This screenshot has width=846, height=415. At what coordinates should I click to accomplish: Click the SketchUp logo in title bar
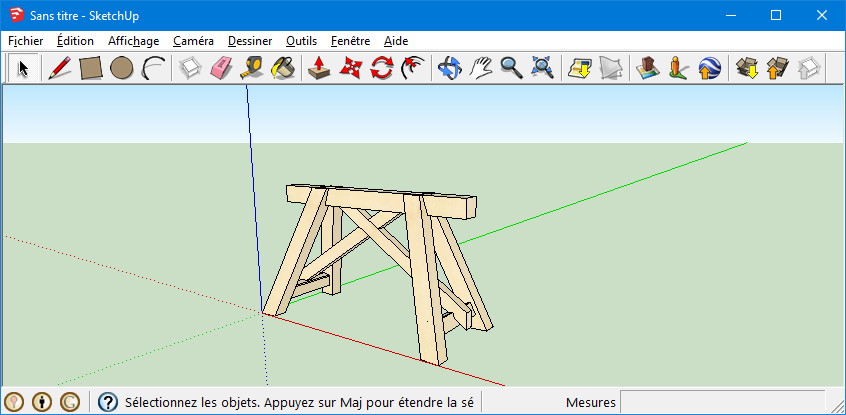click(x=16, y=16)
